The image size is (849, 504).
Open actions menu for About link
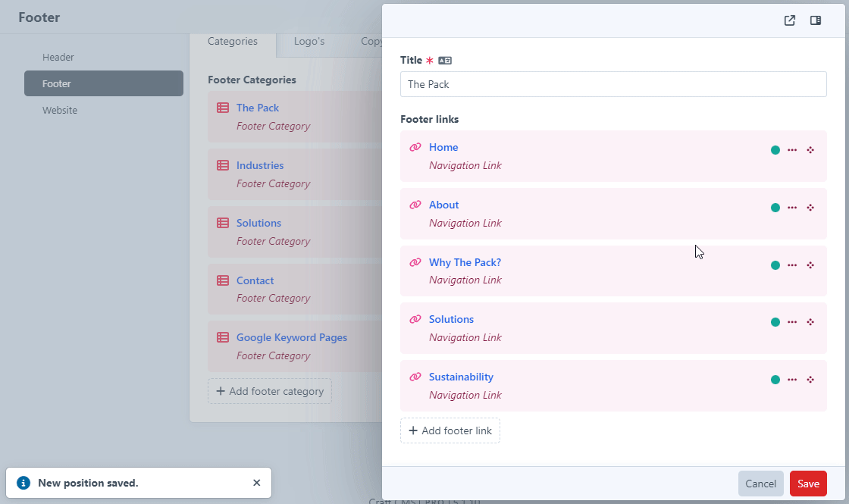click(792, 208)
